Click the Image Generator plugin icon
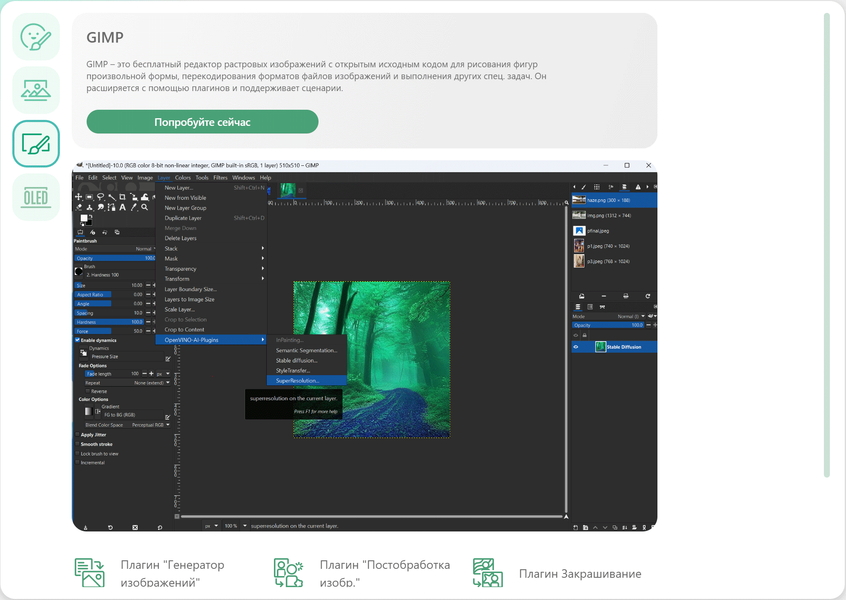This screenshot has width=846, height=600. [x=90, y=573]
